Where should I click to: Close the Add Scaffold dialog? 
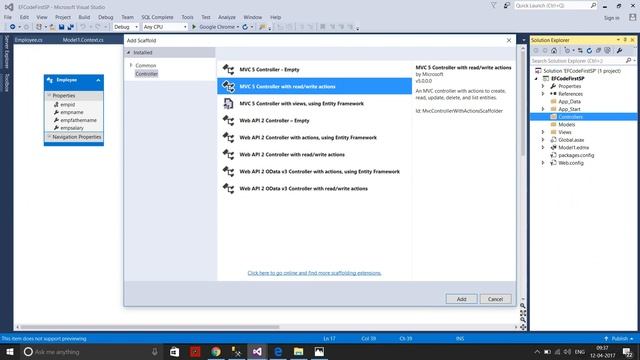pyautogui.click(x=509, y=40)
